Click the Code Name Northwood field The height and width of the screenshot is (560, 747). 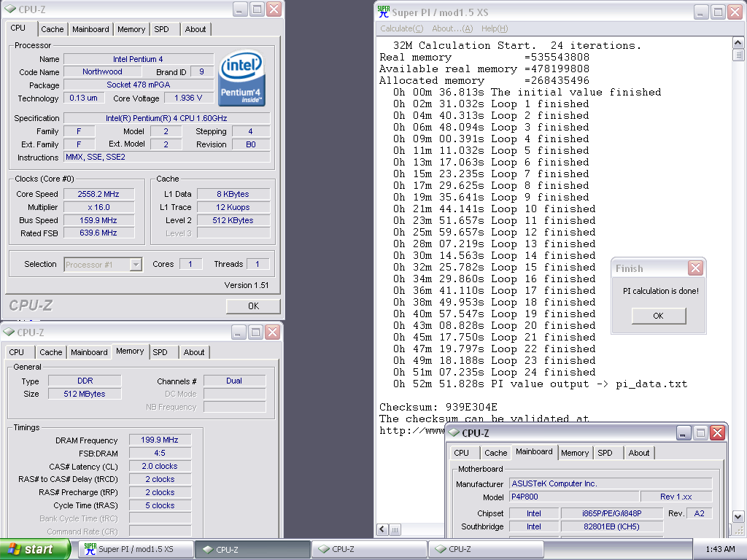coord(102,72)
